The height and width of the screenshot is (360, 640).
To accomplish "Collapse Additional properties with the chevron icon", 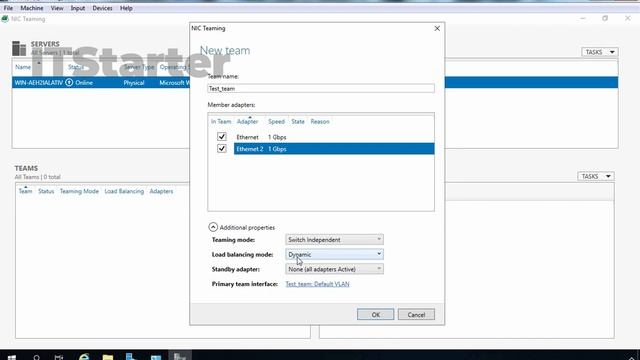I will [x=213, y=227].
